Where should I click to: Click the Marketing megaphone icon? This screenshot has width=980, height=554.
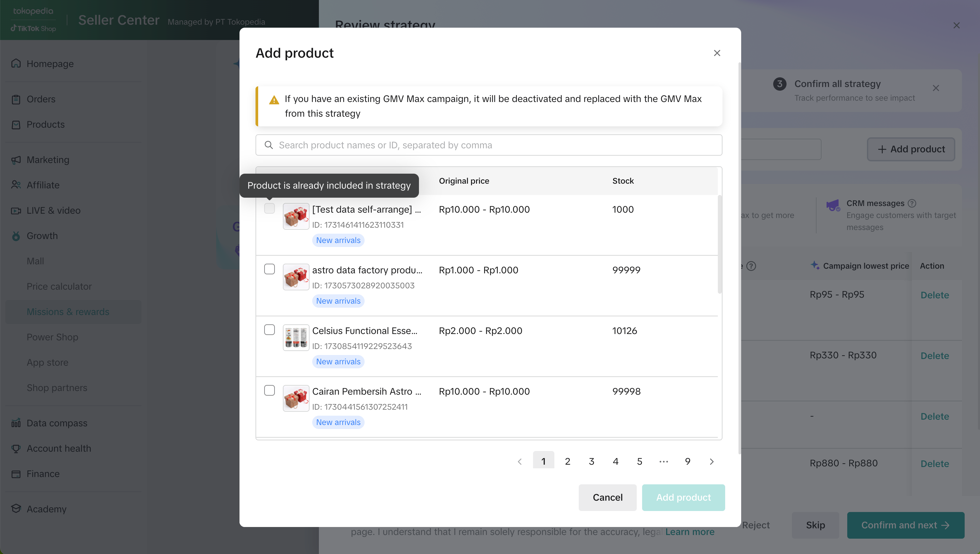(x=16, y=160)
